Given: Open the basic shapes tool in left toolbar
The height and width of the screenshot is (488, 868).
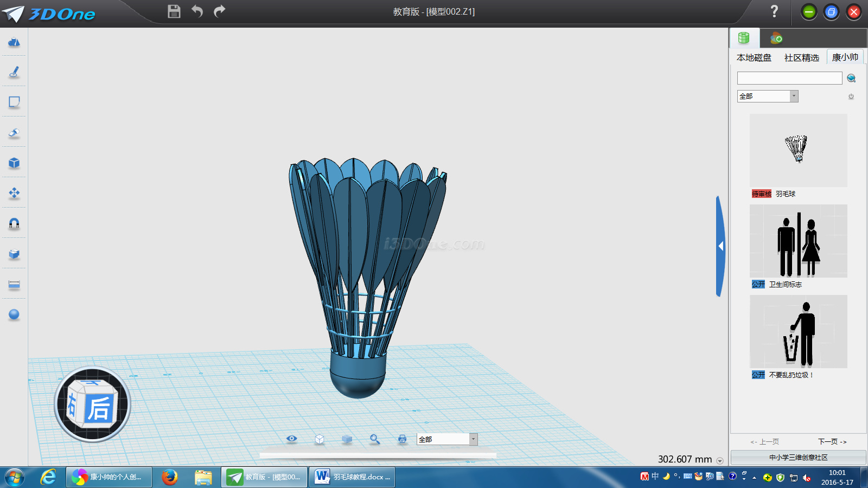Looking at the screenshot, I should coord(14,42).
